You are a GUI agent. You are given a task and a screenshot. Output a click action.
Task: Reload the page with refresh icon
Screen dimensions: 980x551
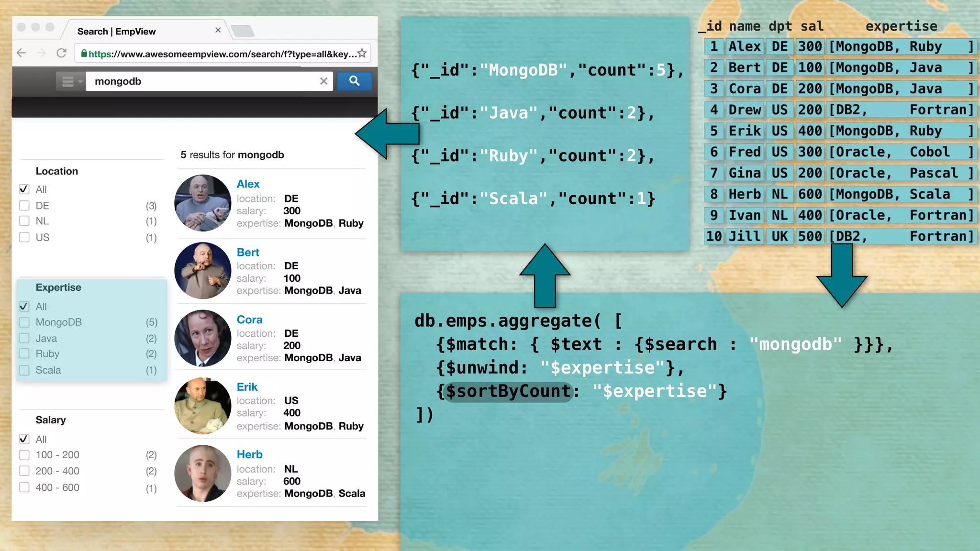point(61,53)
